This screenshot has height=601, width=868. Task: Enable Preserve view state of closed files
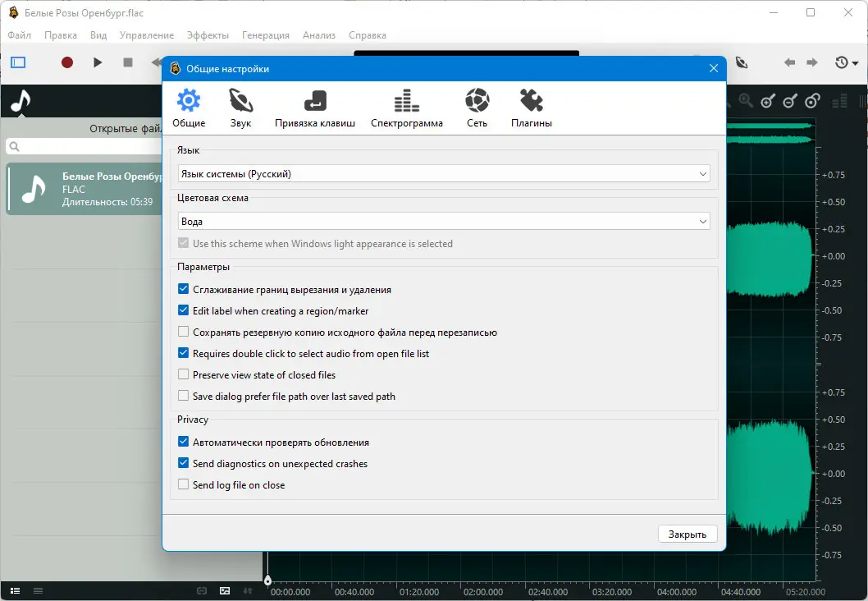click(x=183, y=374)
